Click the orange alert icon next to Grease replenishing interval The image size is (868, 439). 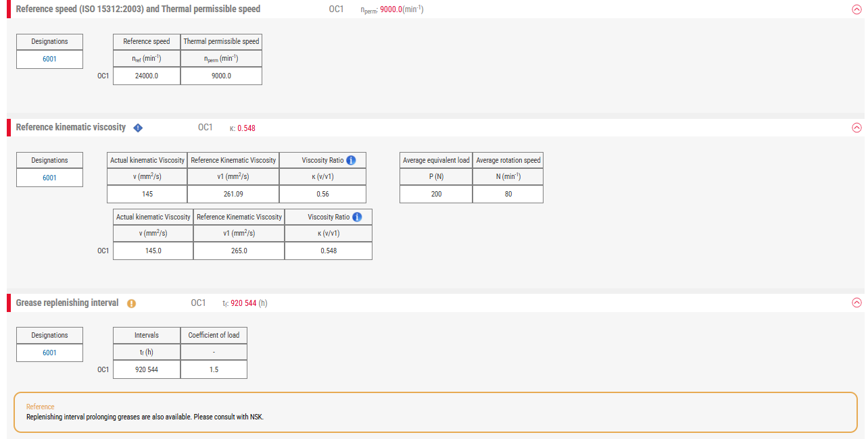click(x=131, y=303)
